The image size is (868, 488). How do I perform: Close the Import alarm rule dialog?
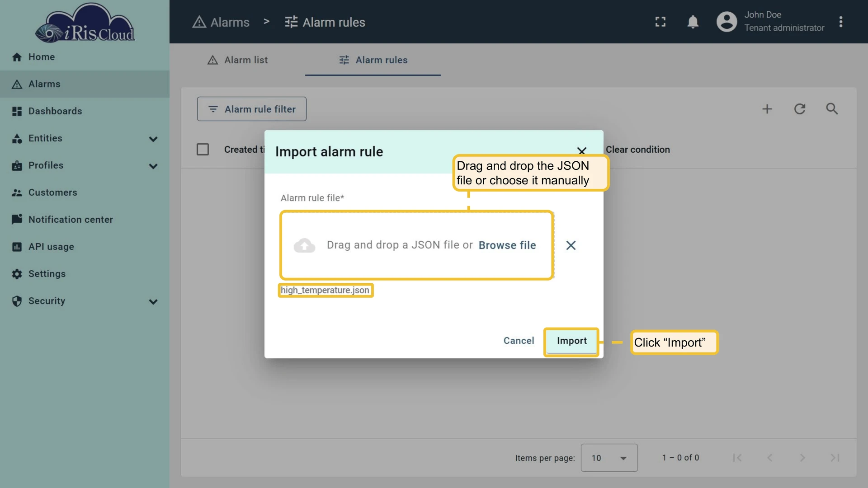click(582, 151)
